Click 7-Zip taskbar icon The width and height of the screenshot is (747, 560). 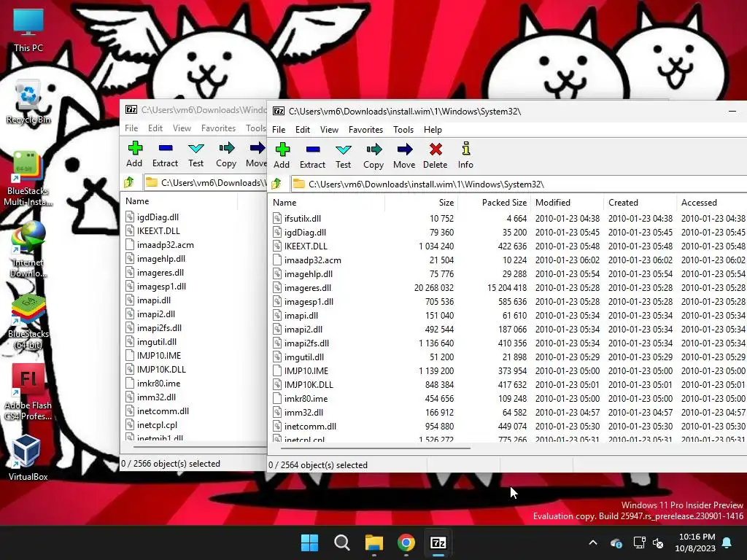438,542
